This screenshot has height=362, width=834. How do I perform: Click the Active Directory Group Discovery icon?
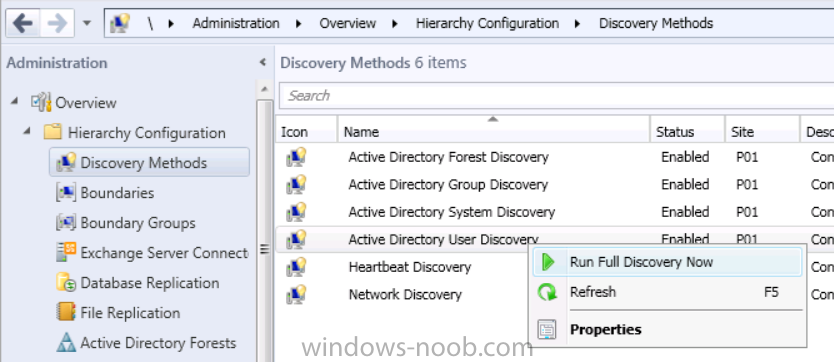point(296,184)
